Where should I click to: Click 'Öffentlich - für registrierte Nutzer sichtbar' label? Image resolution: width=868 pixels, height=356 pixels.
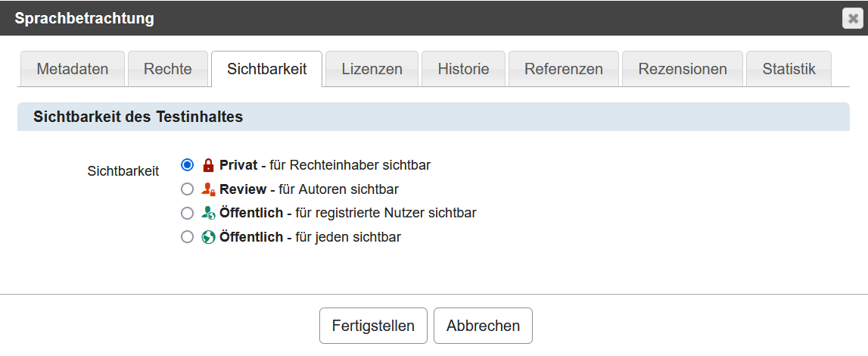pyautogui.click(x=347, y=213)
